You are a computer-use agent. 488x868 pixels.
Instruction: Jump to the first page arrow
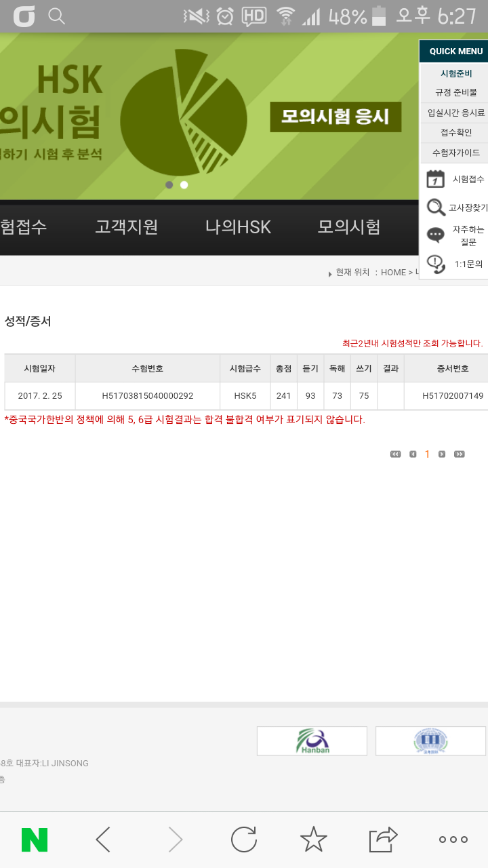point(396,454)
